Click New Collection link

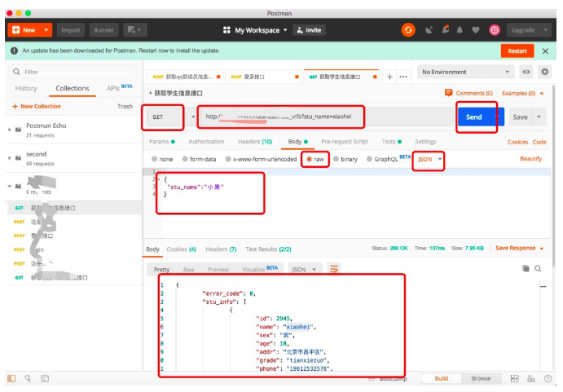tap(37, 107)
